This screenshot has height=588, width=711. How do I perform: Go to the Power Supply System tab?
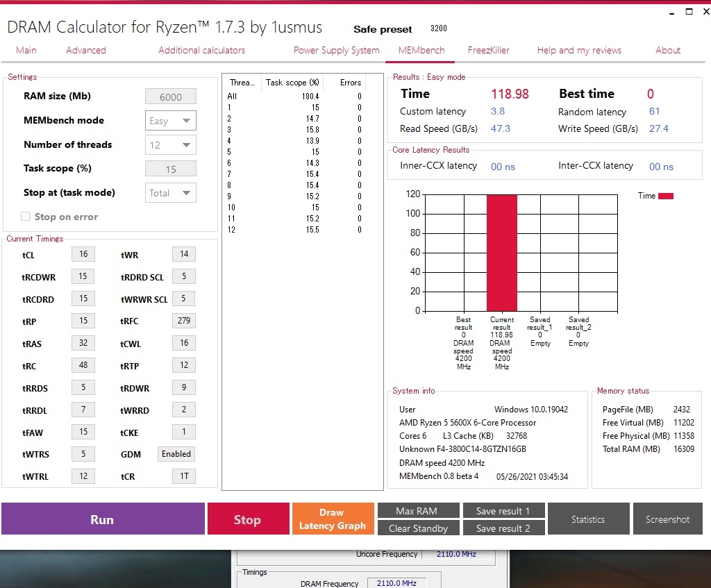pyautogui.click(x=337, y=50)
